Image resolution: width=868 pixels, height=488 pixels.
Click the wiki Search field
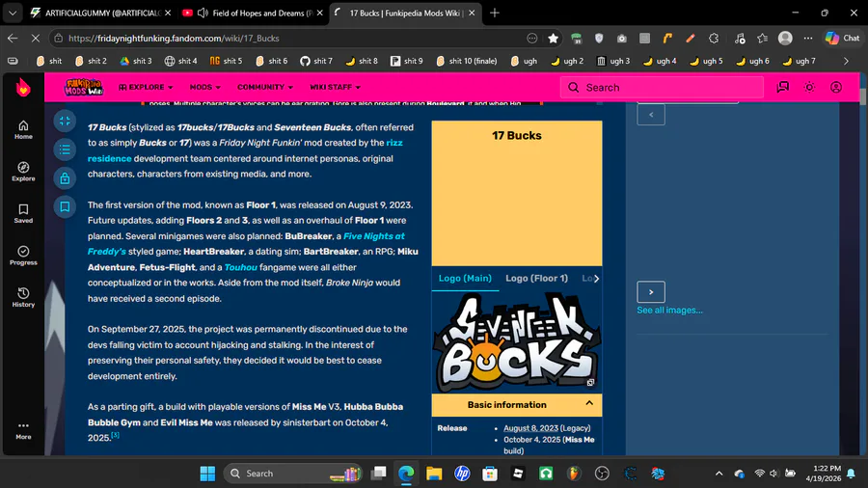[x=662, y=88]
